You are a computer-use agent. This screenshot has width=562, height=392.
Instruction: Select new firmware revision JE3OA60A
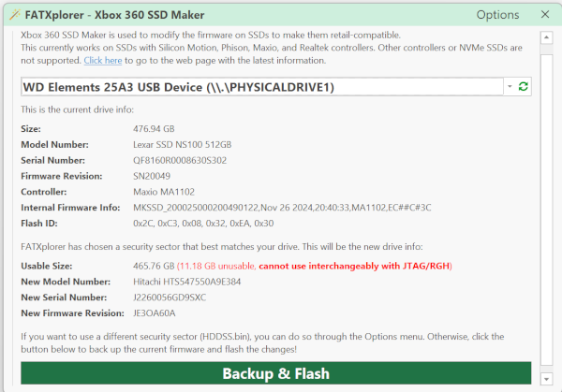pyautogui.click(x=155, y=313)
